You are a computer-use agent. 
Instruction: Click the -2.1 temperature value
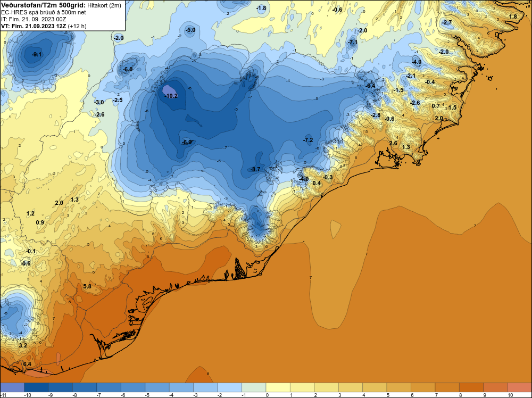(x=411, y=76)
